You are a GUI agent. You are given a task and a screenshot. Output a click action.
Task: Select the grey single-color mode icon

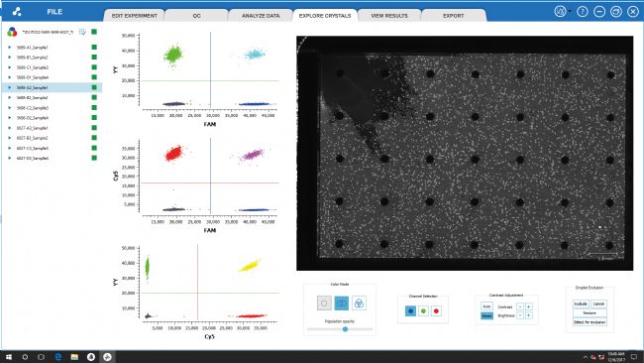coord(324,302)
